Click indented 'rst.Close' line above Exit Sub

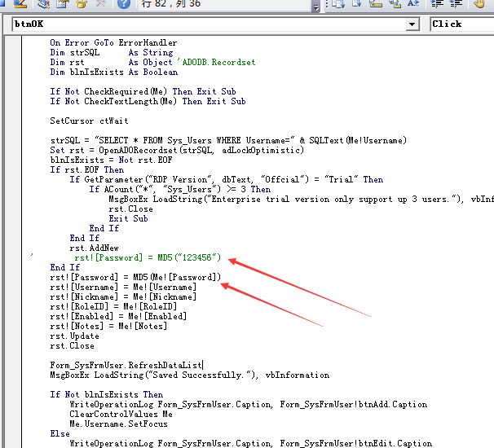130,209
